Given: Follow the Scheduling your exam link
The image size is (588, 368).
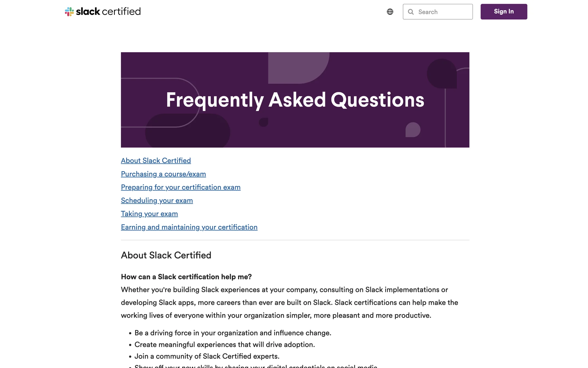Looking at the screenshot, I should click(157, 201).
